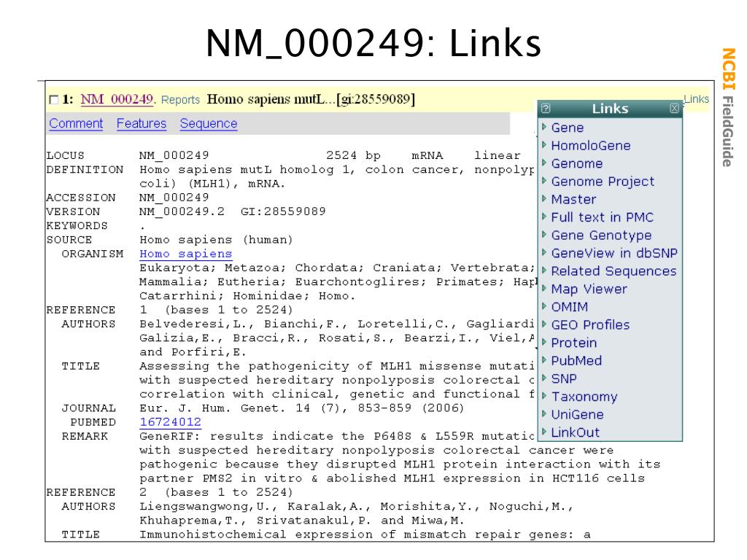The width and height of the screenshot is (747, 560).
Task: Click the record title 'Homo sapiens mutL...[gi:28559089]'
Action: pyautogui.click(x=311, y=99)
